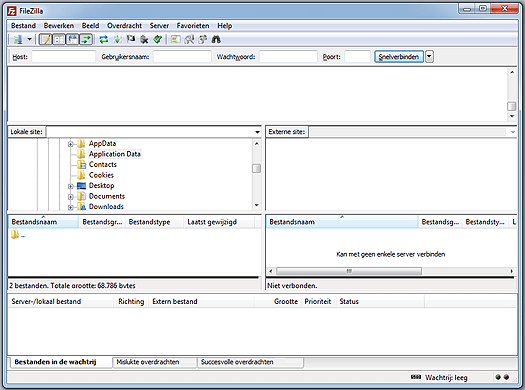The image size is (525, 390).
Task: Click message log scrollbar down arrow
Action: pyautogui.click(x=512, y=116)
